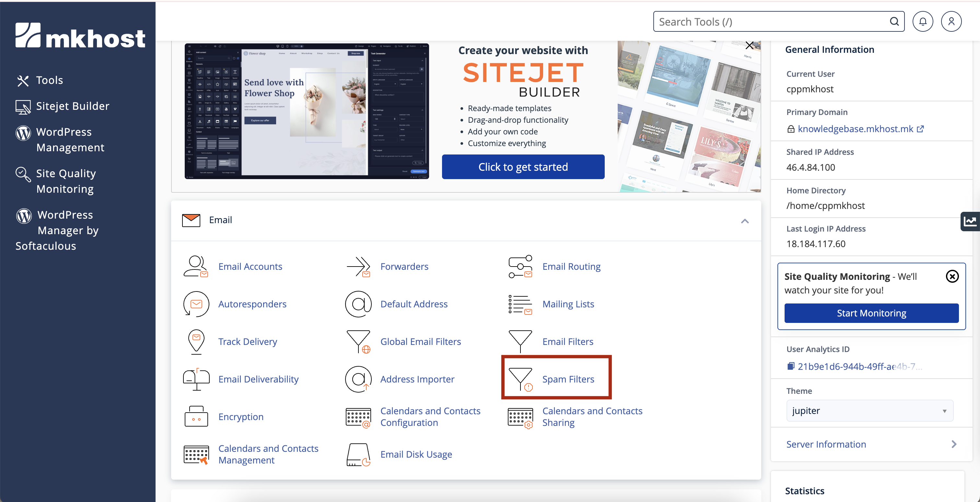The image size is (980, 502).
Task: Copy User Analytics ID via copy icon
Action: click(790, 366)
